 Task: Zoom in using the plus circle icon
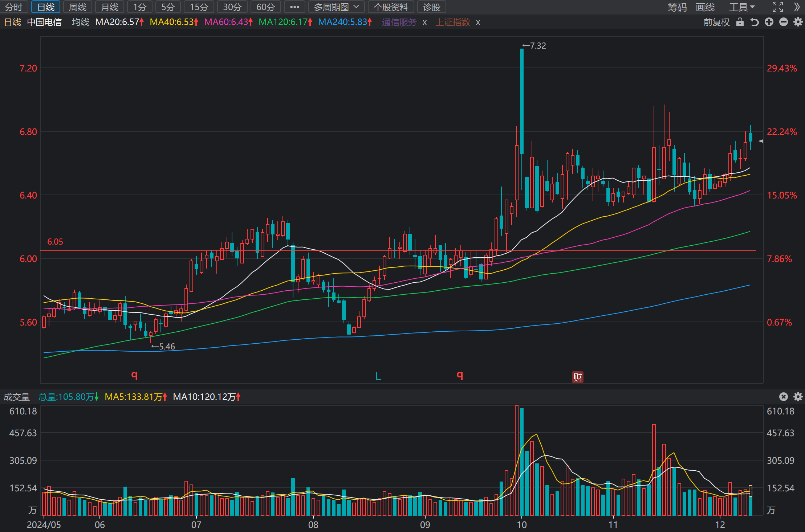click(769, 22)
